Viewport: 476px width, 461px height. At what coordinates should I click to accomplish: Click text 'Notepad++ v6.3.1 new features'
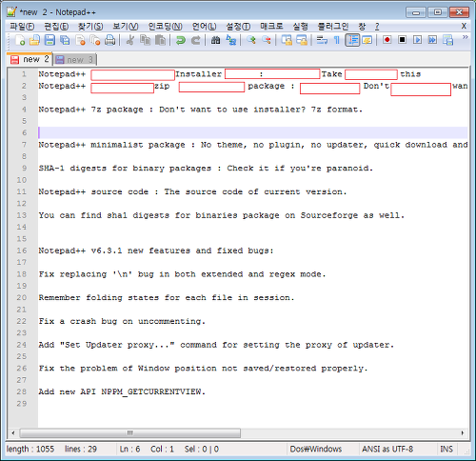tap(114, 251)
